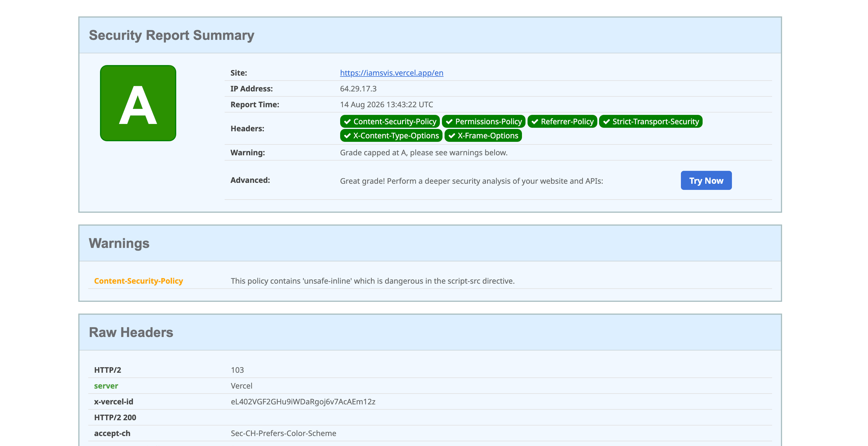Click the Content-Security-Policy header badge

[390, 122]
